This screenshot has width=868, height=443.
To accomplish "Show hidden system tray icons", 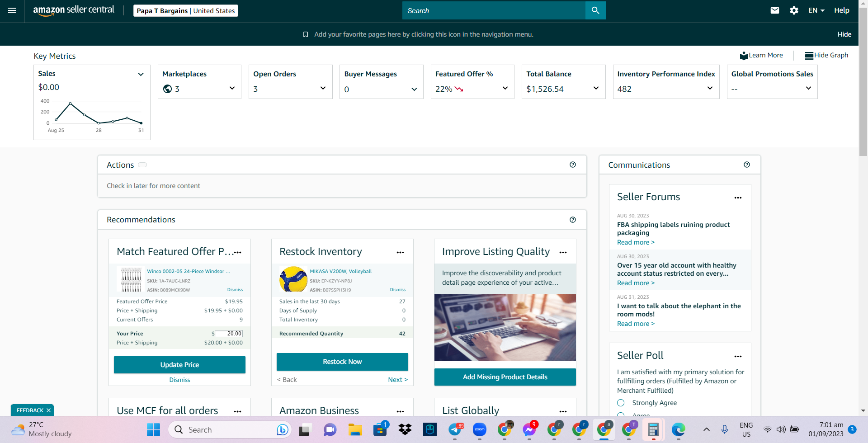I will (706, 429).
